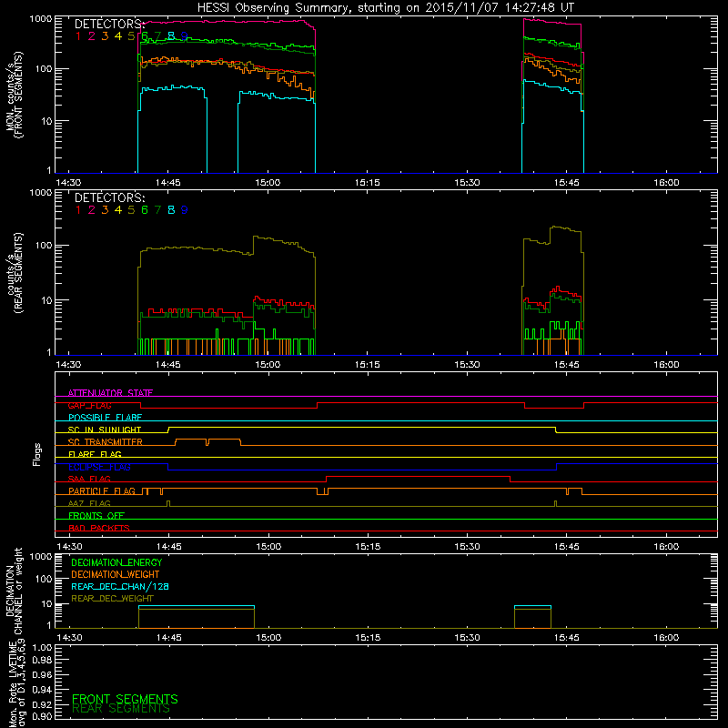Select detector 4 legend number in front panel
The image size is (728, 728).
point(118,36)
